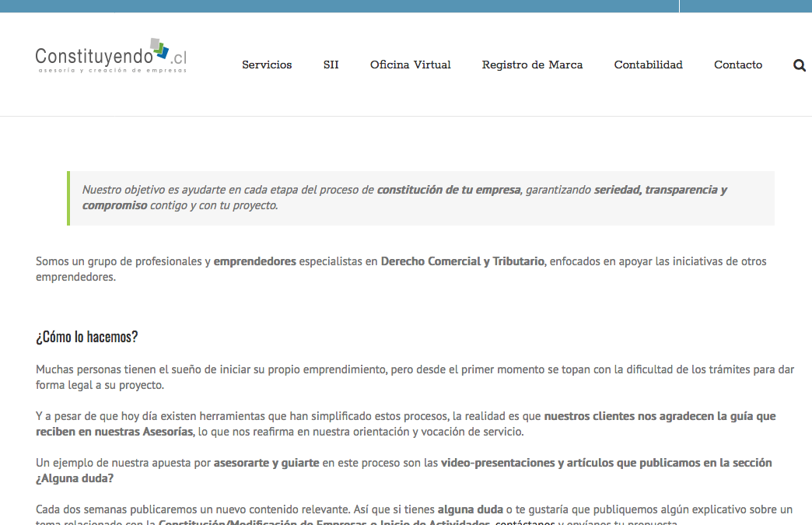The image size is (812, 525).
Task: Click bold word "emprendedores" in intro paragraph
Action: pyautogui.click(x=255, y=261)
